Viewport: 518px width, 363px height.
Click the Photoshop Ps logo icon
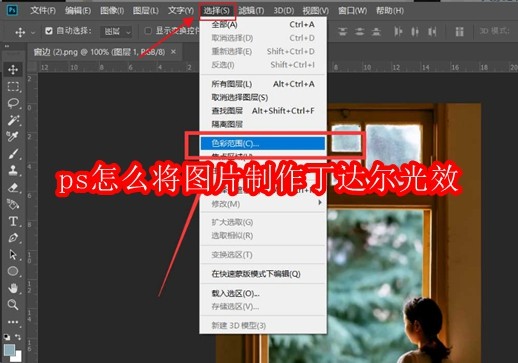(12, 10)
